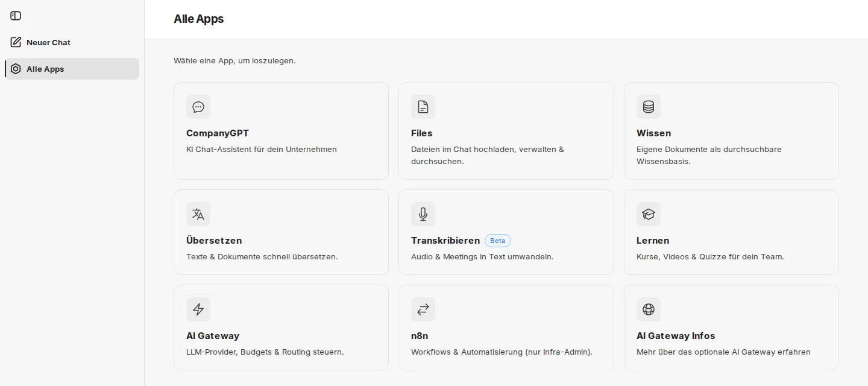Click the Beta badge next to Transkribieren

pos(498,241)
